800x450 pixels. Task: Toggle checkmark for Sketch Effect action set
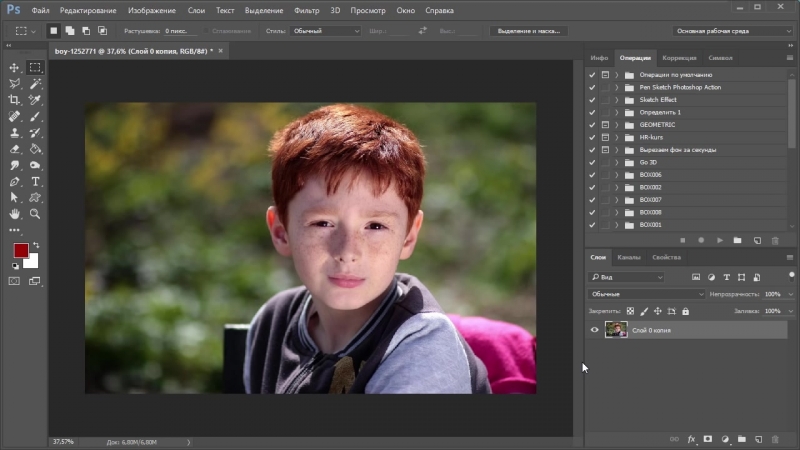click(592, 100)
